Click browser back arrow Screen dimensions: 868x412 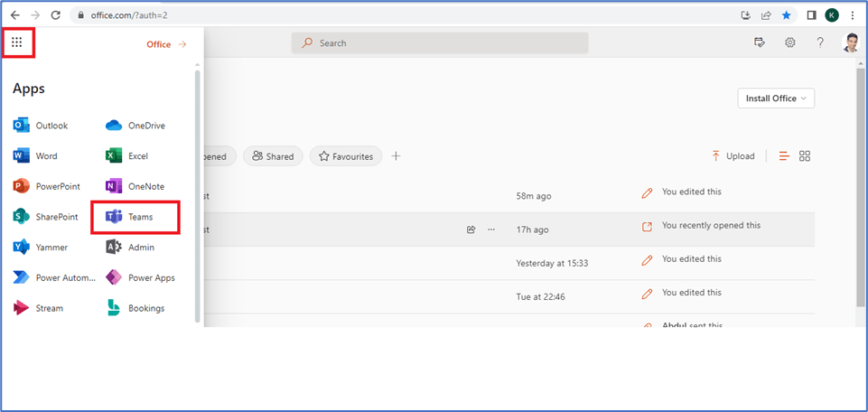coord(15,15)
